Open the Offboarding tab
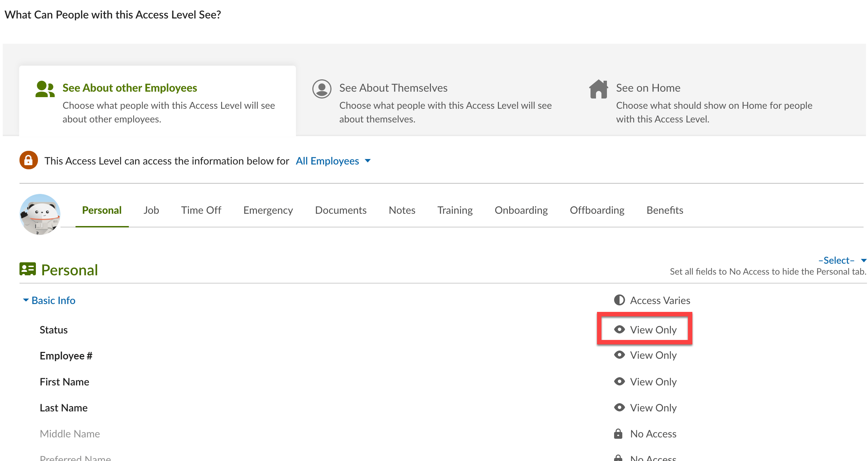868x461 pixels. pyautogui.click(x=597, y=210)
